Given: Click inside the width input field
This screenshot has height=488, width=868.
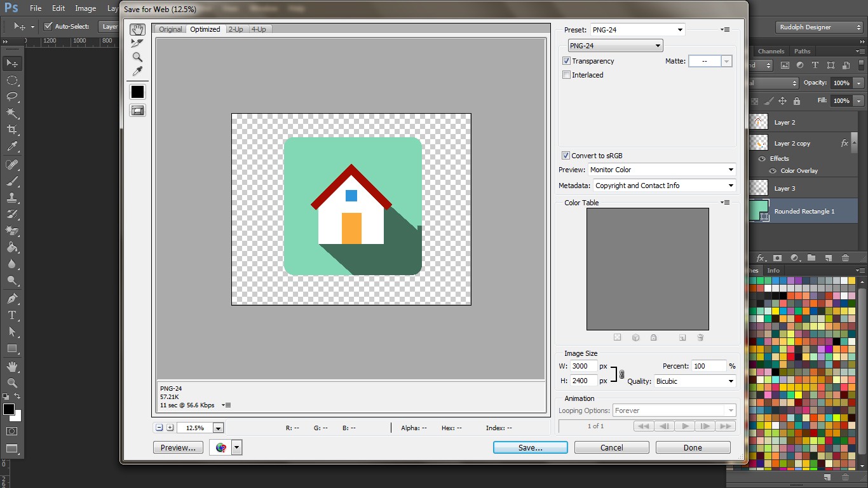Looking at the screenshot, I should tap(582, 365).
